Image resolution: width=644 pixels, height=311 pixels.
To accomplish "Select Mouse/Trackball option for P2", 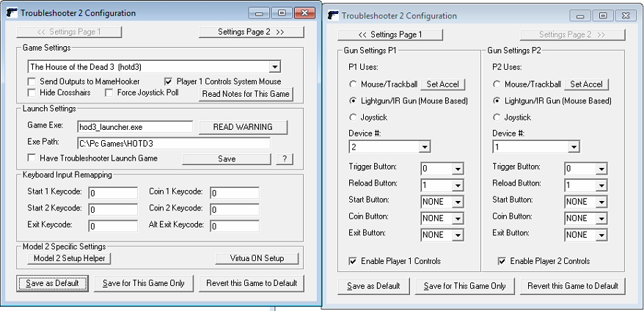I will (497, 85).
